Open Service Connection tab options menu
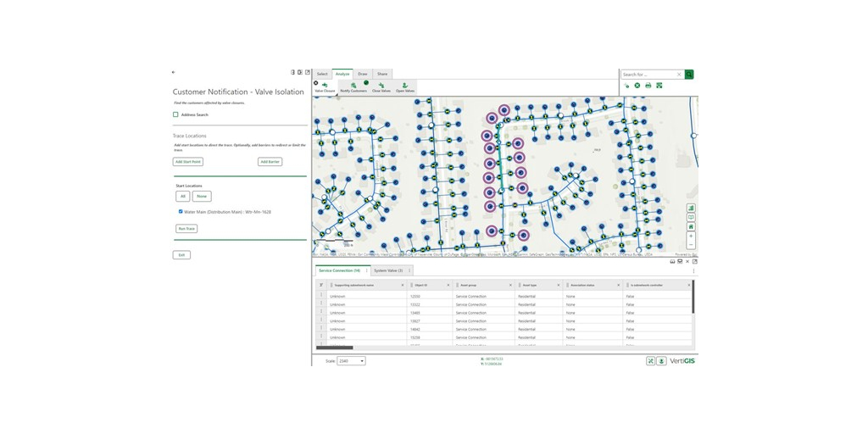The height and width of the screenshot is (434, 868). (x=367, y=270)
